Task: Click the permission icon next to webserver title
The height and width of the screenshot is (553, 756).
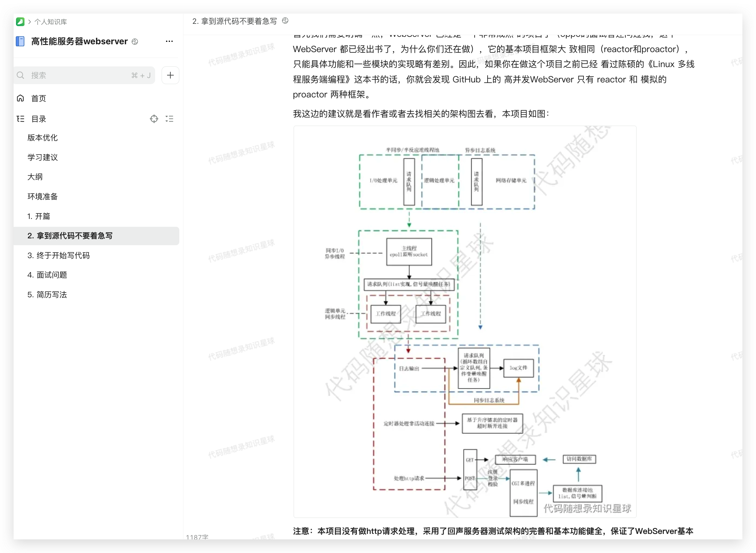Action: [x=135, y=42]
